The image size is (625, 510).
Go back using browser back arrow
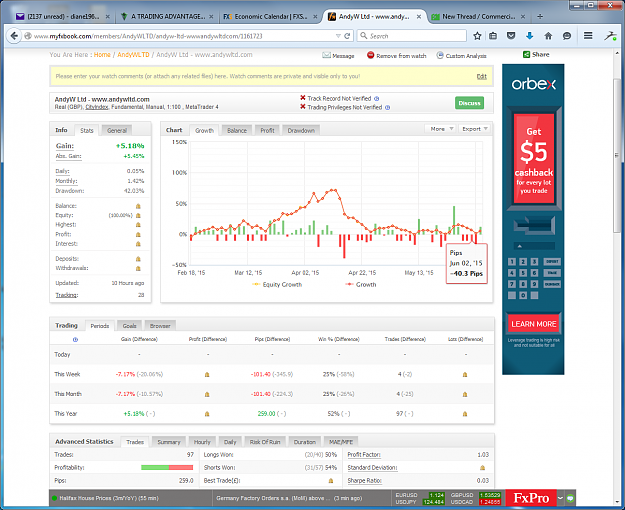(14, 36)
